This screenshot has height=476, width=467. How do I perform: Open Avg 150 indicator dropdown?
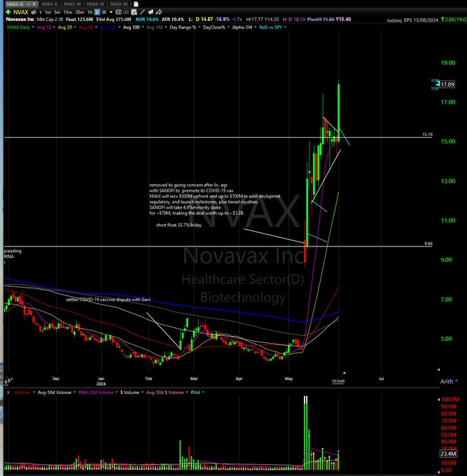click(x=166, y=27)
